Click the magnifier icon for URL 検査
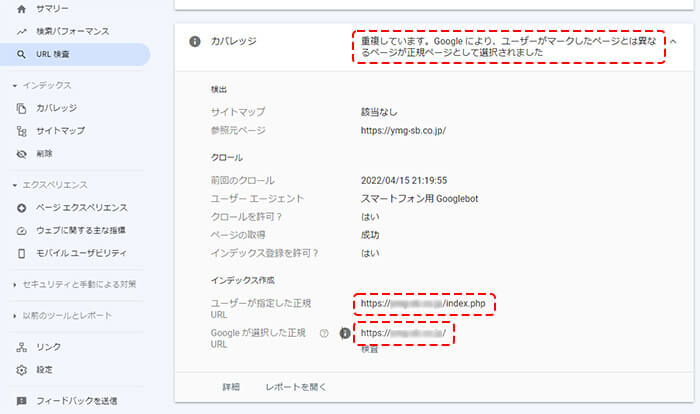Screen dimensions: 700x414 coord(21,54)
